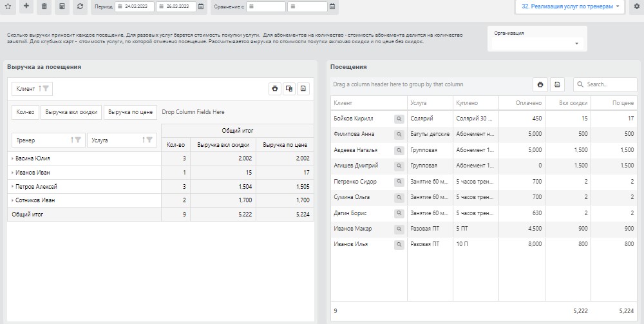The height and width of the screenshot is (324, 644).
Task: Expand the Васина Юлия row
Action: [12, 158]
